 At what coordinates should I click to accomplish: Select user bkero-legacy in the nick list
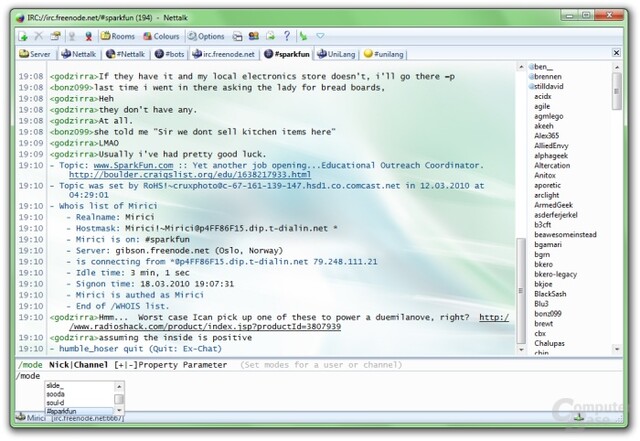556,274
